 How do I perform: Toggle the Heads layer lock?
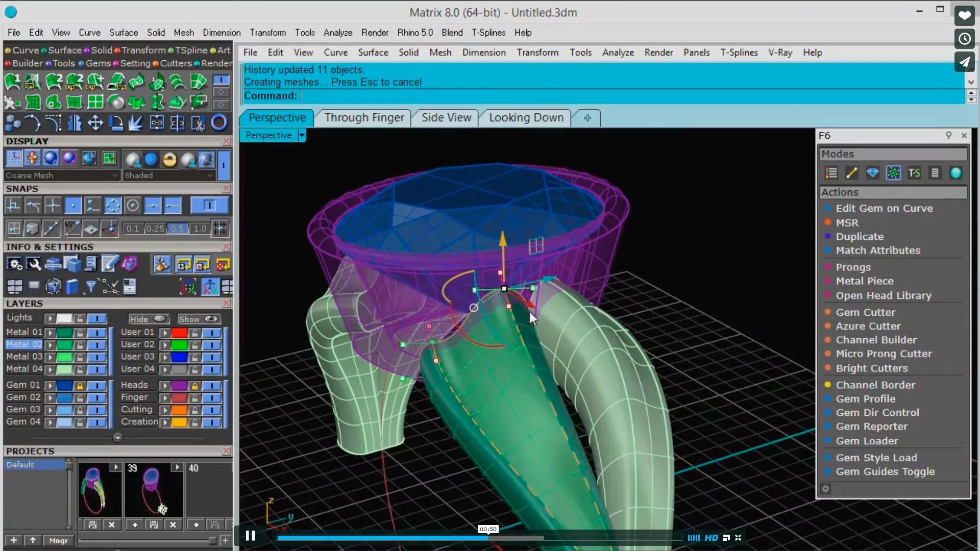pyautogui.click(x=194, y=386)
